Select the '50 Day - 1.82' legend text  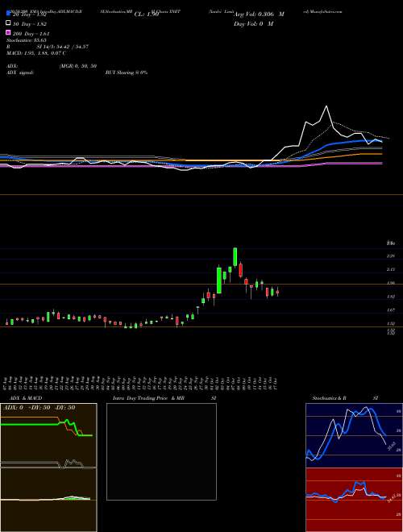pyautogui.click(x=30, y=24)
